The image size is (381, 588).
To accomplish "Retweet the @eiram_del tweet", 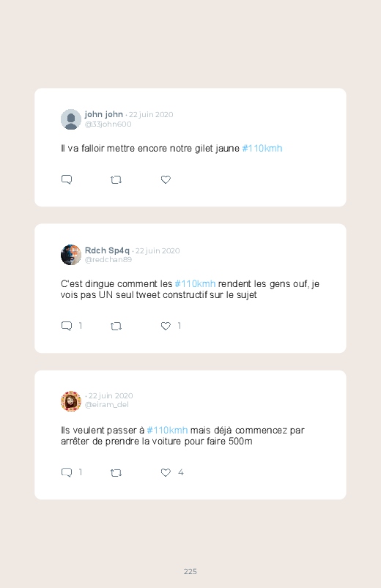I will pyautogui.click(x=116, y=473).
